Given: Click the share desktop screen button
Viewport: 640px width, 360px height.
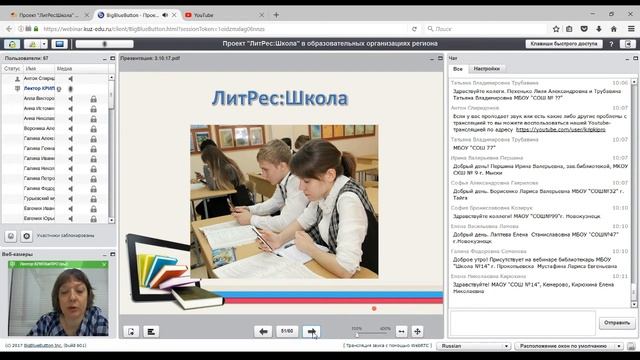Looking at the screenshot, I should (59, 44).
